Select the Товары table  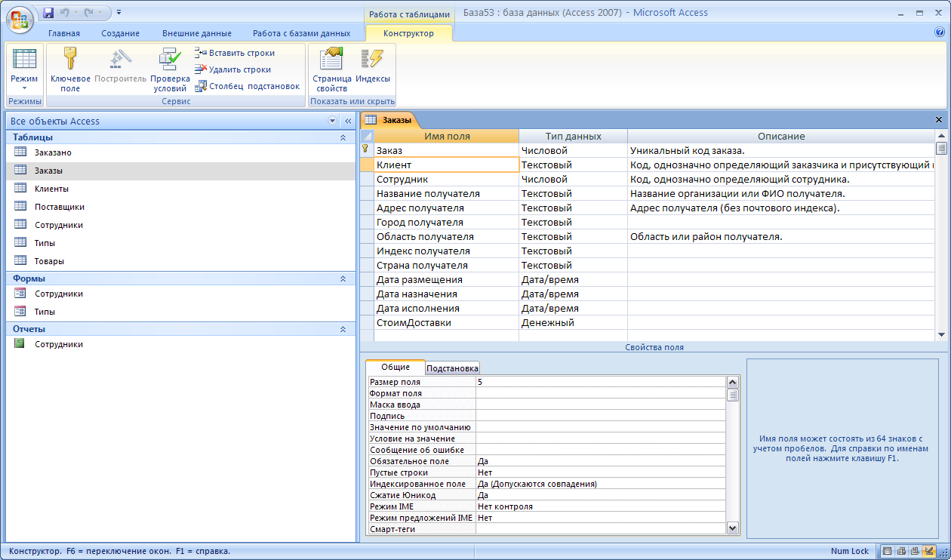[x=180, y=261]
